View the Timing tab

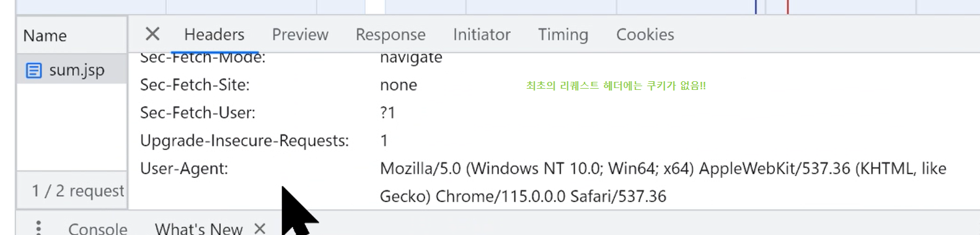point(563,35)
